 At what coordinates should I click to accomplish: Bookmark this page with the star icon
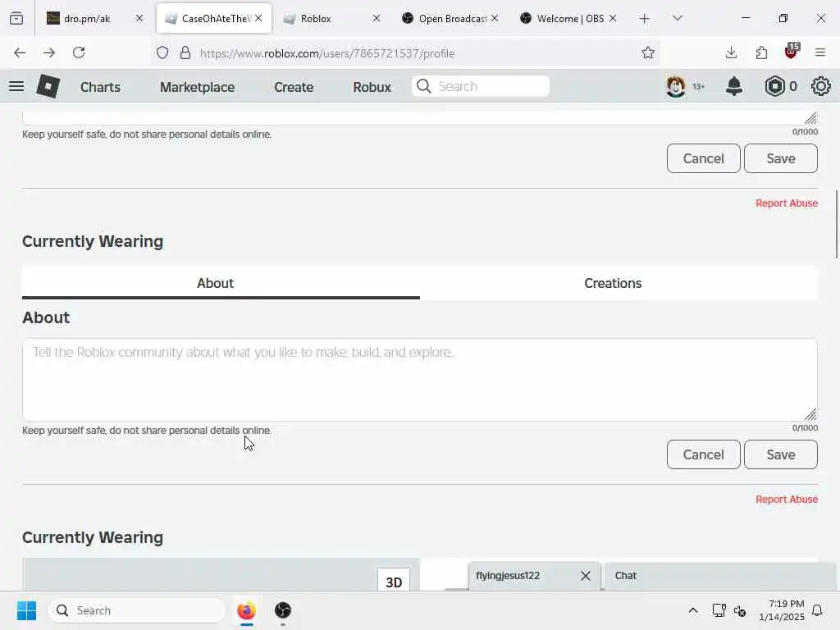coord(648,52)
